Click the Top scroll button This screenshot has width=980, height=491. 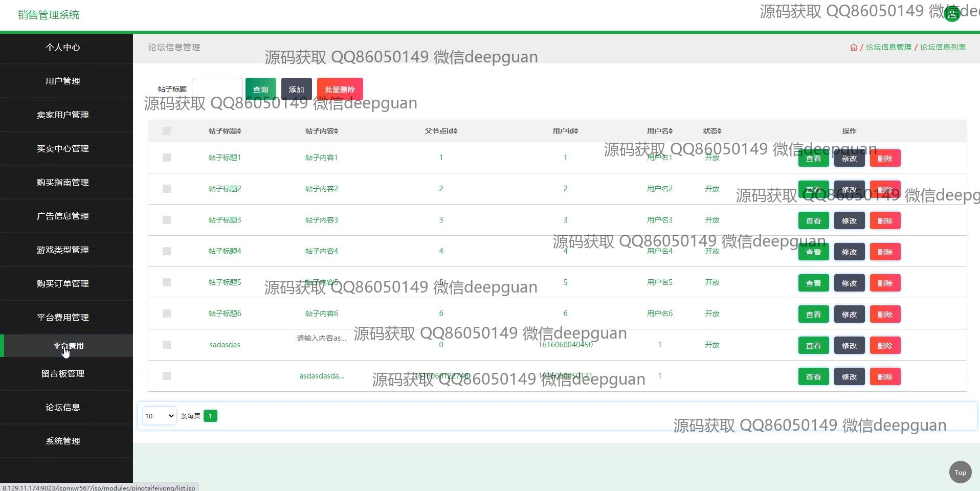pos(960,472)
